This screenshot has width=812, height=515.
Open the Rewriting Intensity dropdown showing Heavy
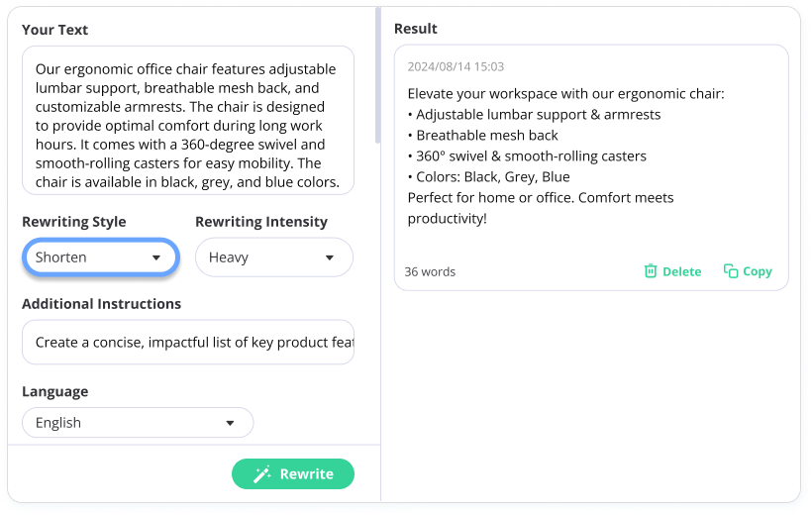(274, 257)
